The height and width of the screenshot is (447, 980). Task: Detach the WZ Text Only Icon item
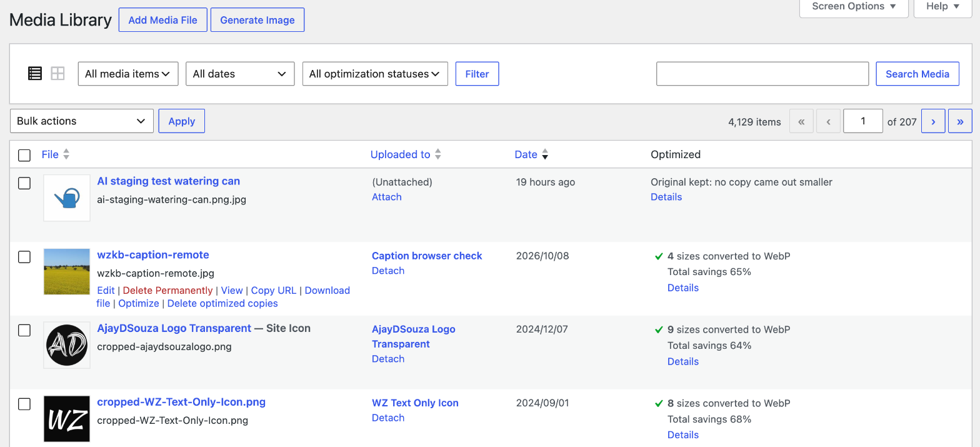pos(388,418)
